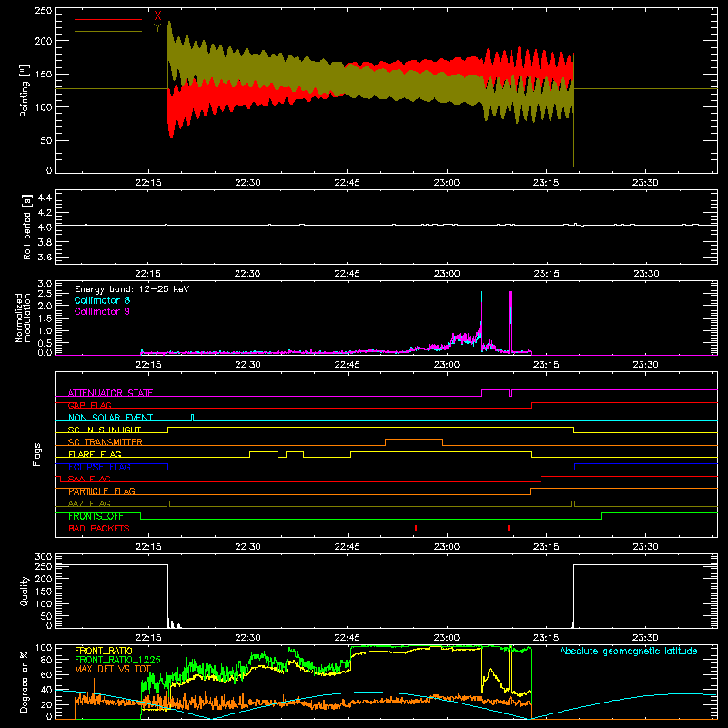
Task: Click the 'Roll period [s]' axis title
Action: pyautogui.click(x=27, y=227)
